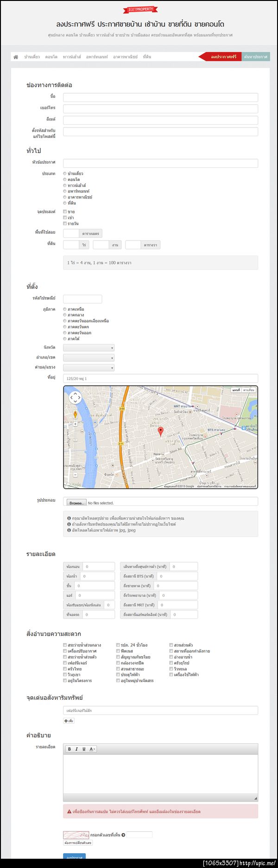Check กล้องวงจรปิด amenity checkbox

[x=118, y=663]
